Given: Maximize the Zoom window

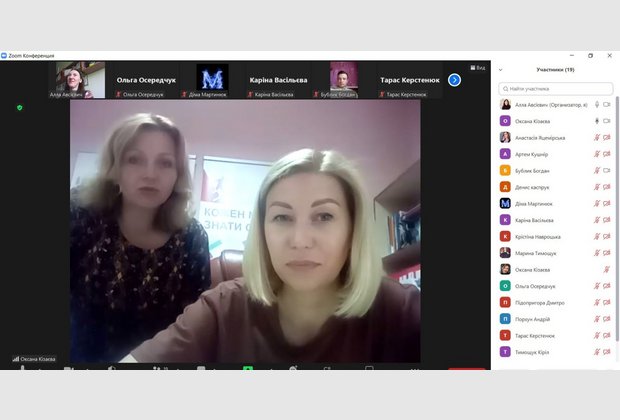Looking at the screenshot, I should (x=590, y=55).
